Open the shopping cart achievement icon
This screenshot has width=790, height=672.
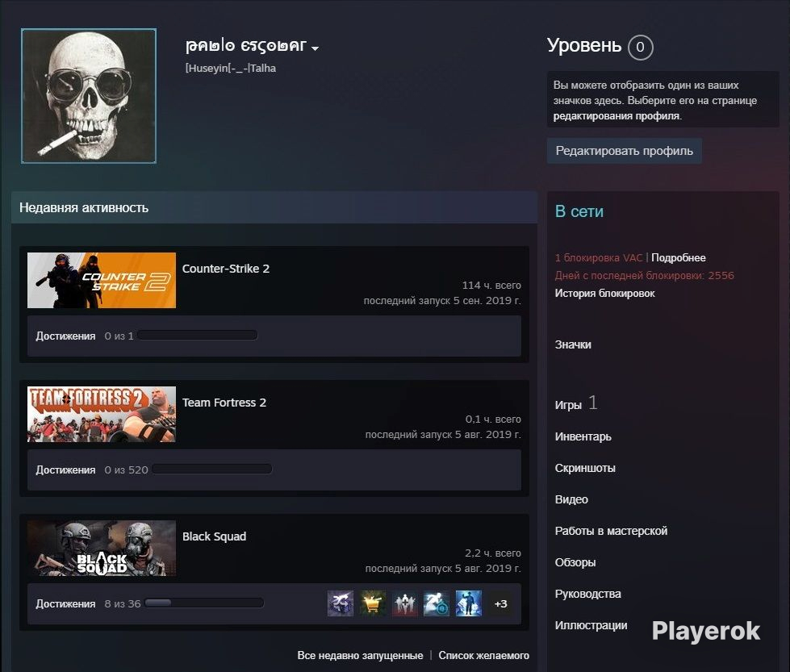pyautogui.click(x=372, y=603)
